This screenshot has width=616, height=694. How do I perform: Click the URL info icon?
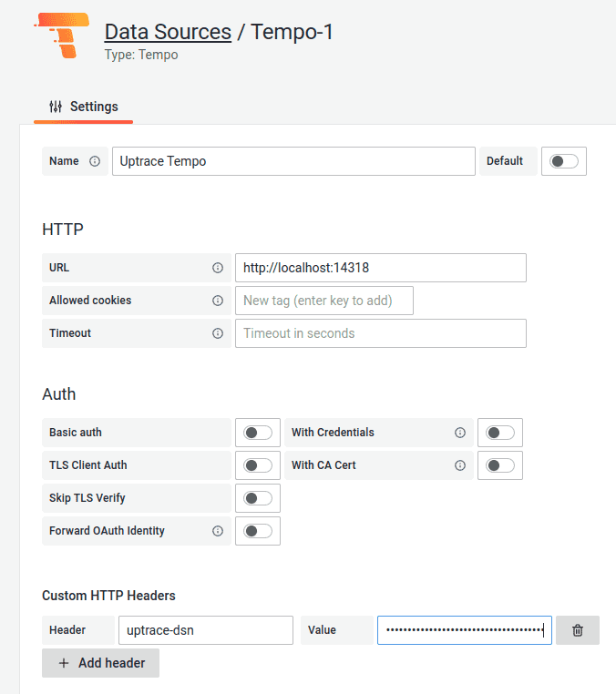(218, 268)
